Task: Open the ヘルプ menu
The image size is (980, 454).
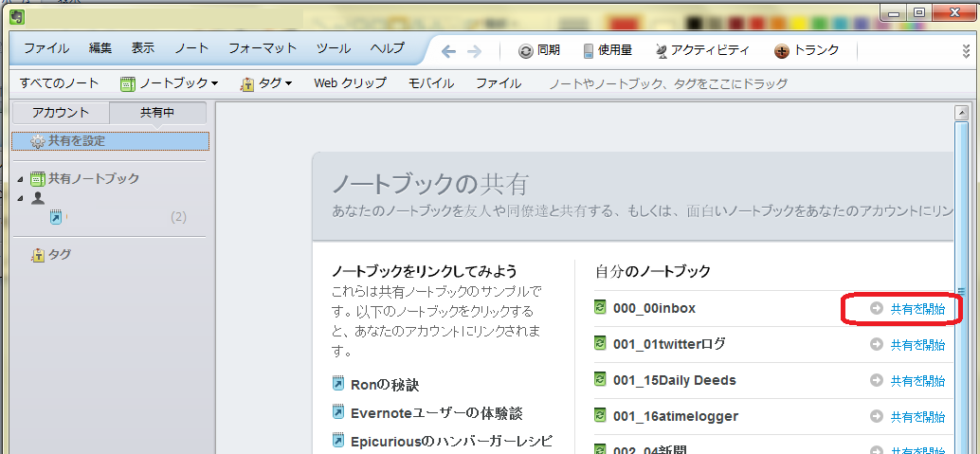Action: point(387,48)
